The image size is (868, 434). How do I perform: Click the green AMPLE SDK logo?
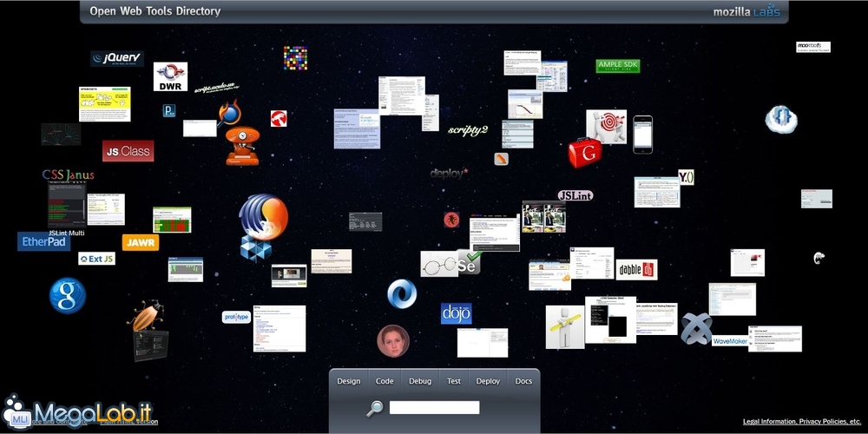pos(618,67)
